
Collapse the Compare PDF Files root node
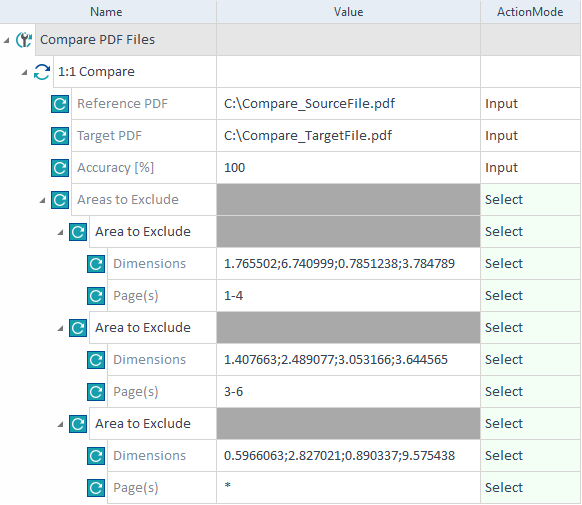6,40
